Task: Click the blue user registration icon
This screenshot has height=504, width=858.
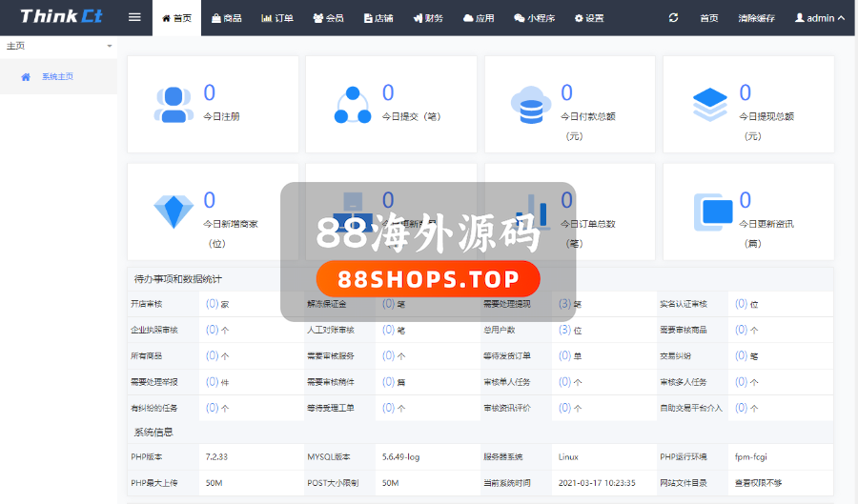Action: tap(173, 104)
